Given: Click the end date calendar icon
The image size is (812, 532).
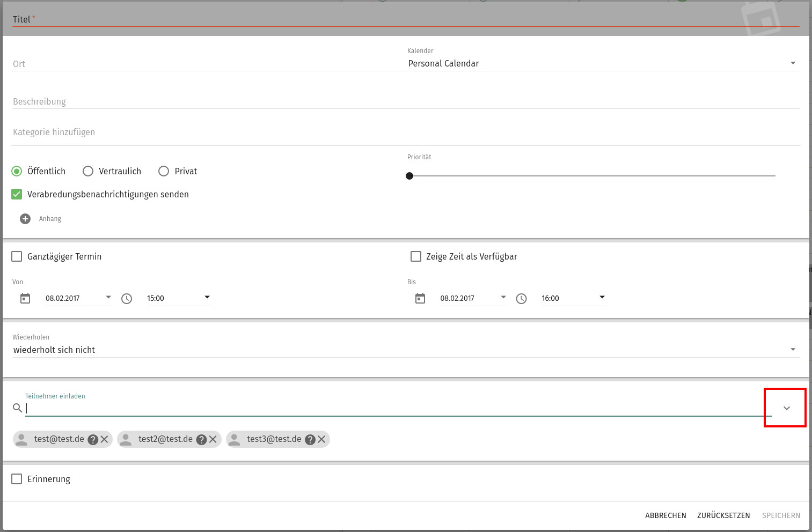Looking at the screenshot, I should [x=420, y=298].
